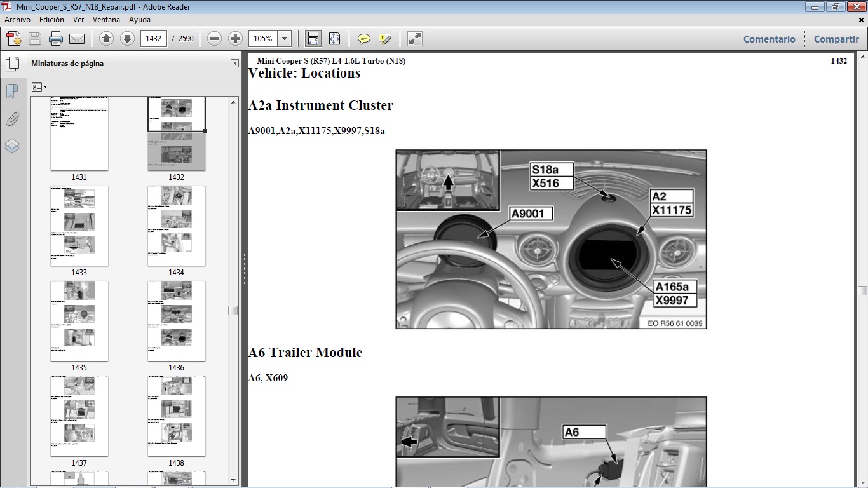The image size is (868, 488).
Task: Click the thumbnail panel scroll-down arrow
Action: 233,480
